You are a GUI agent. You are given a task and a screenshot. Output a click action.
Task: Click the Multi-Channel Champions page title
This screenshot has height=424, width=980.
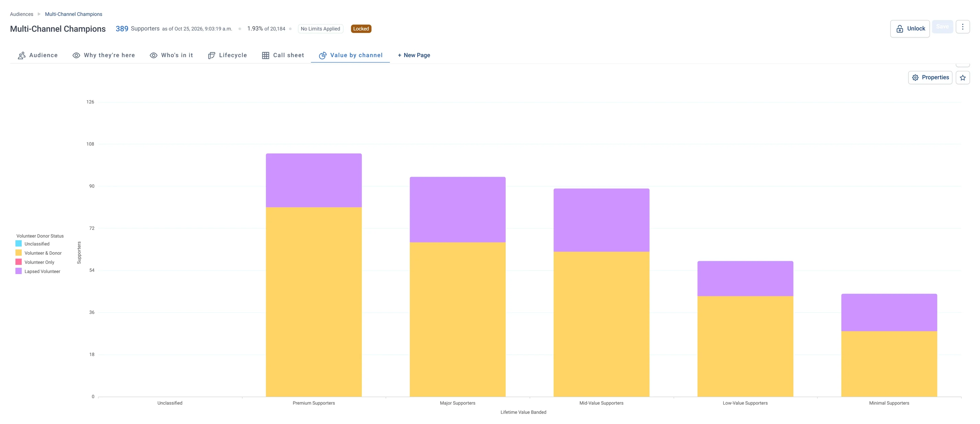(x=58, y=29)
